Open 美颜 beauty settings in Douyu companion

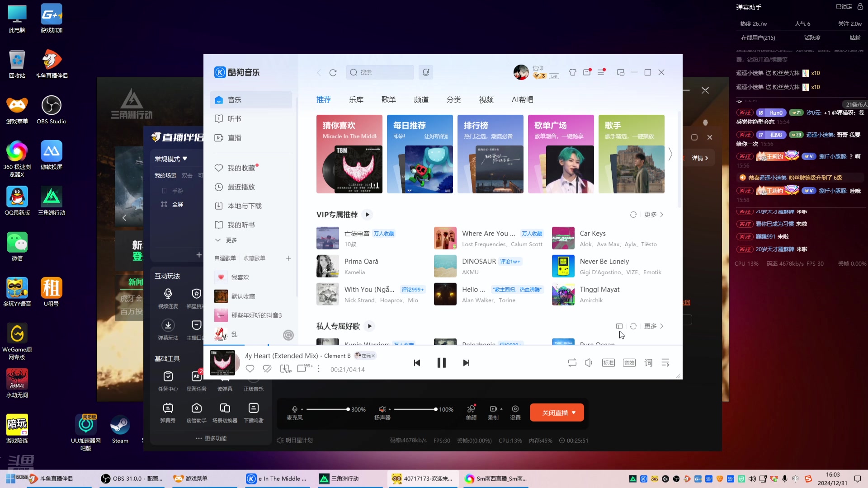click(471, 412)
